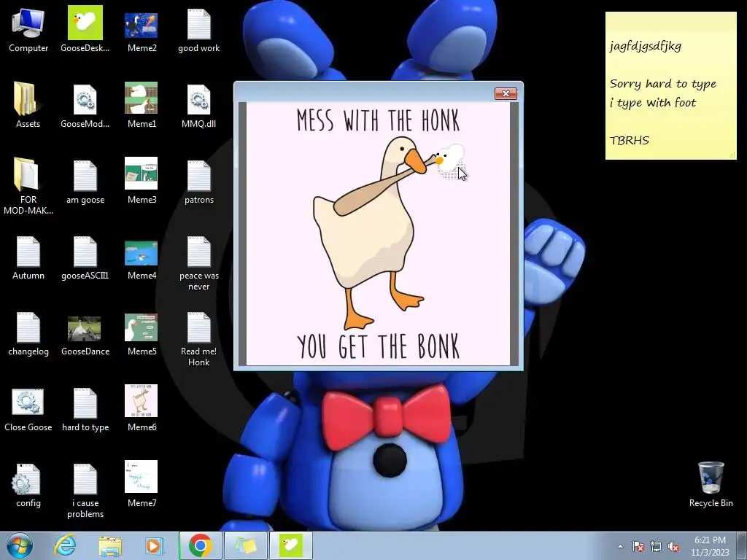Run the Close Goose batch file

click(x=28, y=408)
